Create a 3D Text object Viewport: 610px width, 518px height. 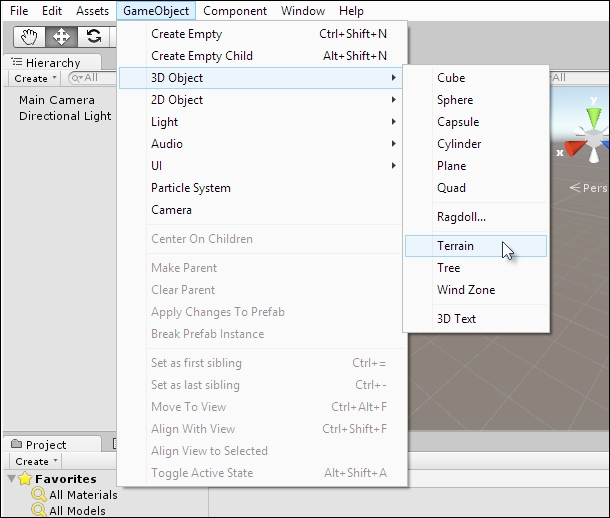[x=476, y=319]
